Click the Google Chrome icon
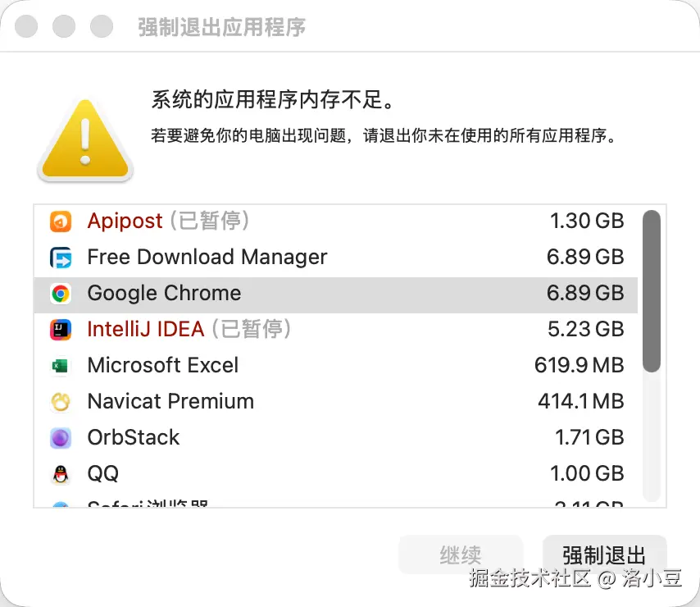The width and height of the screenshot is (700, 607). coord(61,294)
